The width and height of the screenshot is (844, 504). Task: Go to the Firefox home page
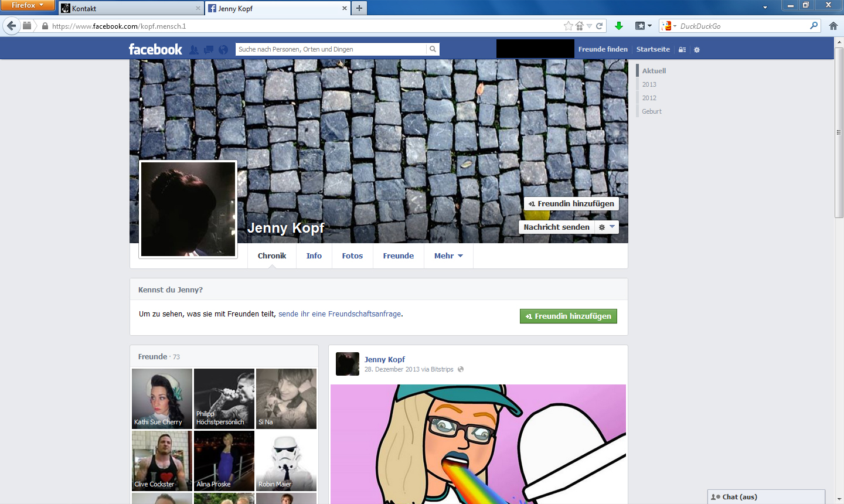tap(833, 26)
